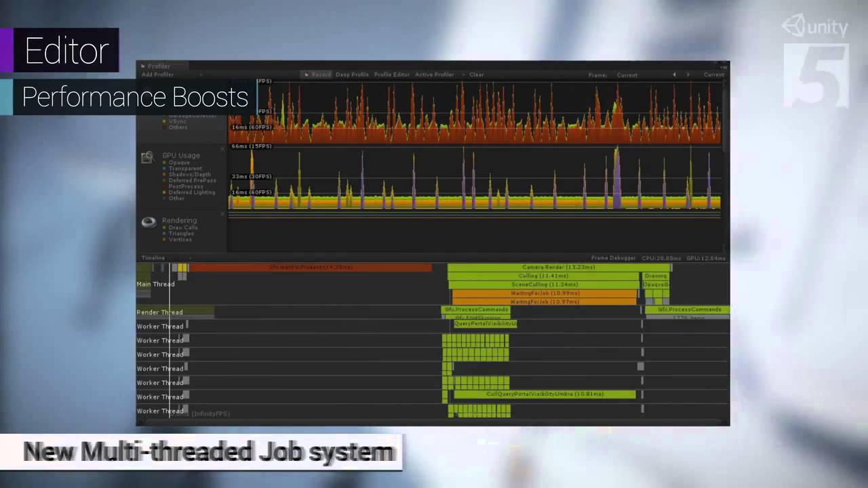Select the WaitingForJob (10.99ms) block

pyautogui.click(x=545, y=293)
